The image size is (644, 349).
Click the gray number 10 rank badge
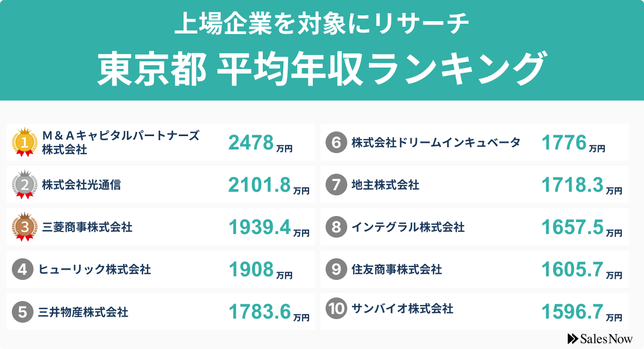coord(336,309)
